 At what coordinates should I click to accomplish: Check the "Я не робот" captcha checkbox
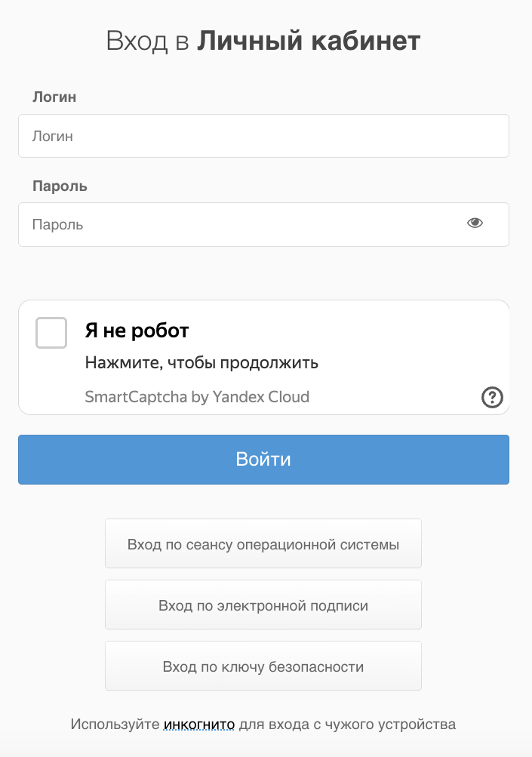[x=51, y=331]
